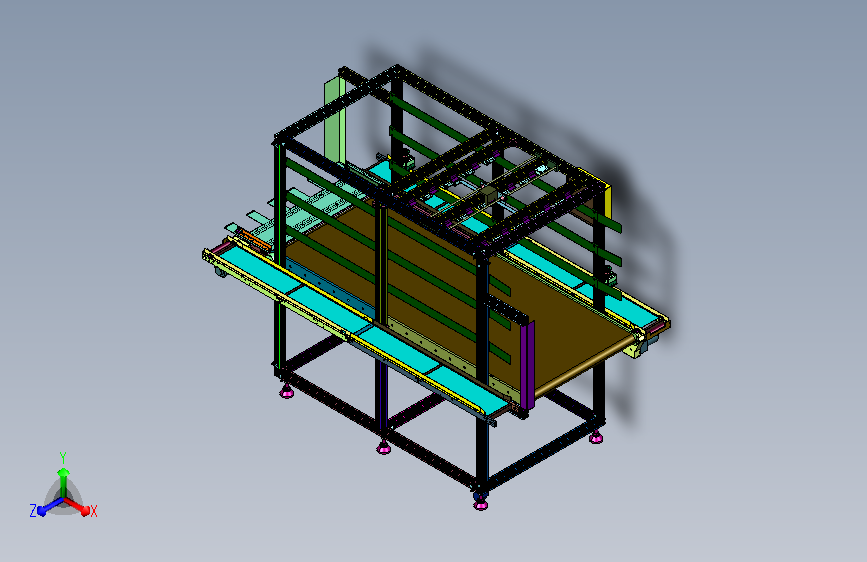The image size is (867, 562).
Task: Select the gray block on the top gantry
Action: [490, 195]
